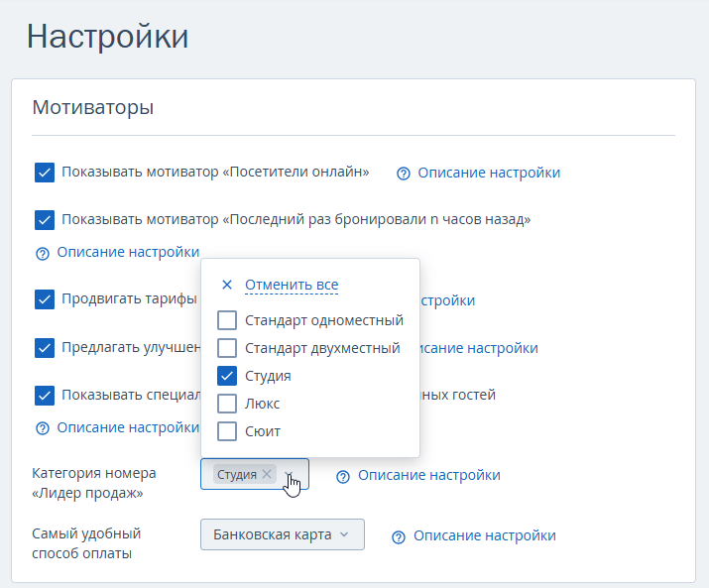Open Описание настройки link for Посетители онлайн
The height and width of the screenshot is (588, 709).
point(489,173)
